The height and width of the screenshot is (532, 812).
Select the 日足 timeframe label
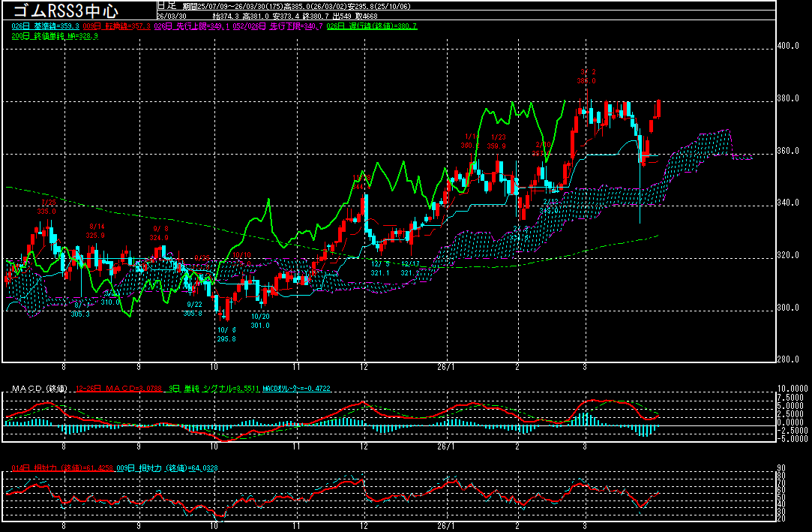(x=166, y=5)
